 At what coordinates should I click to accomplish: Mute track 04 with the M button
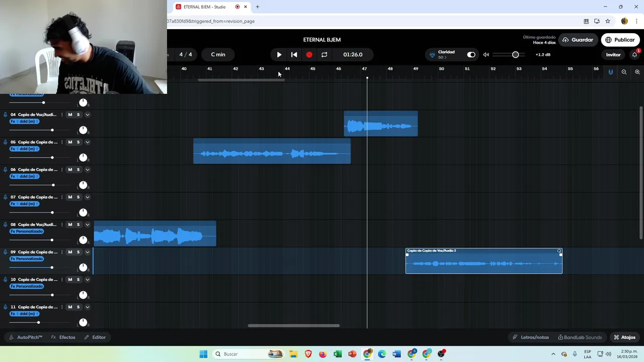click(x=70, y=115)
